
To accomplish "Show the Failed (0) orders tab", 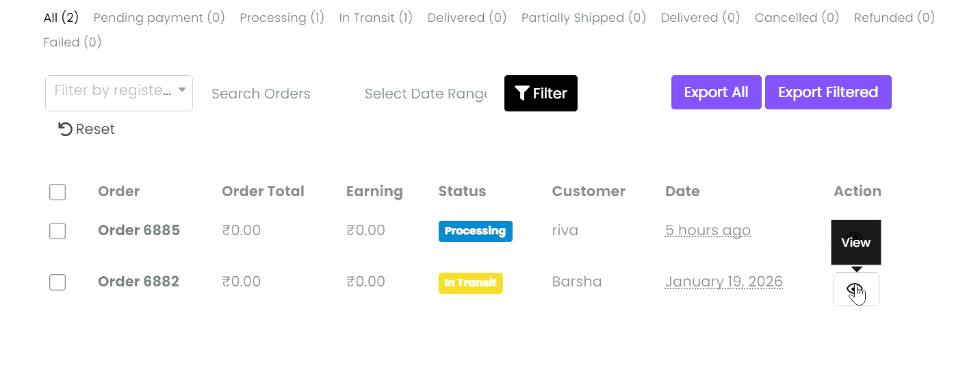I will point(73,42).
